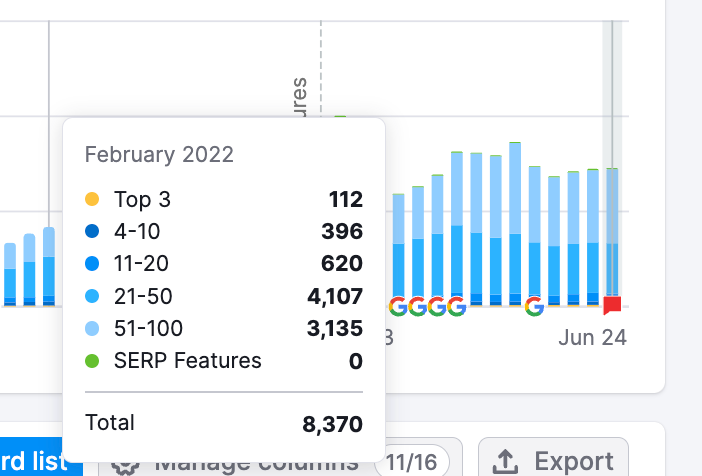Image resolution: width=702 pixels, height=476 pixels.
Task: Select the bar immediately left of the tooltip
Action: point(49,265)
